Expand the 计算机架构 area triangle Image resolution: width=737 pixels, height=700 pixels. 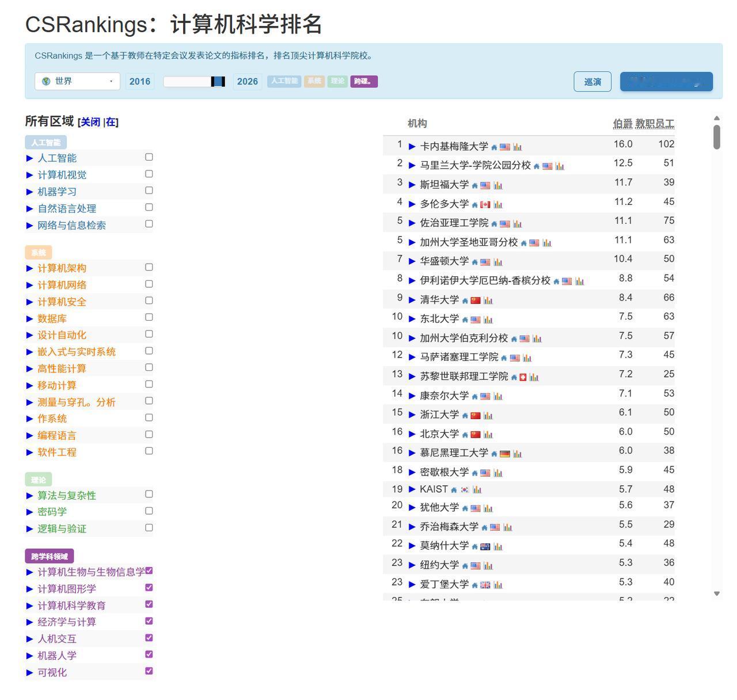point(30,269)
